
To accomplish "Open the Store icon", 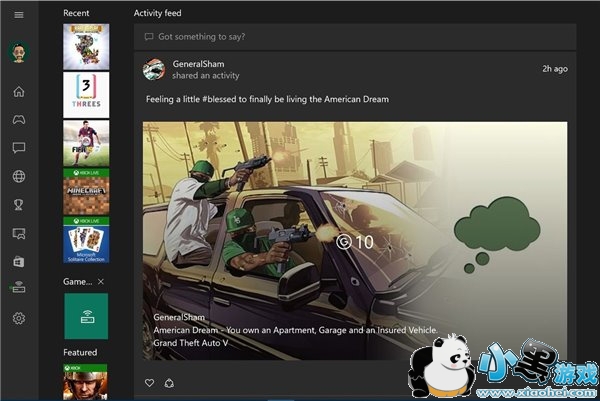I will [19, 262].
